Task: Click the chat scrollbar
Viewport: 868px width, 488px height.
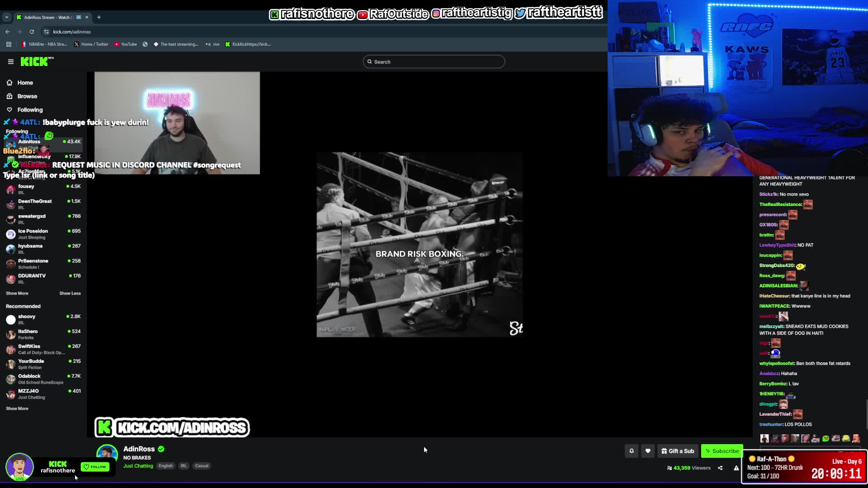Action: click(866, 415)
